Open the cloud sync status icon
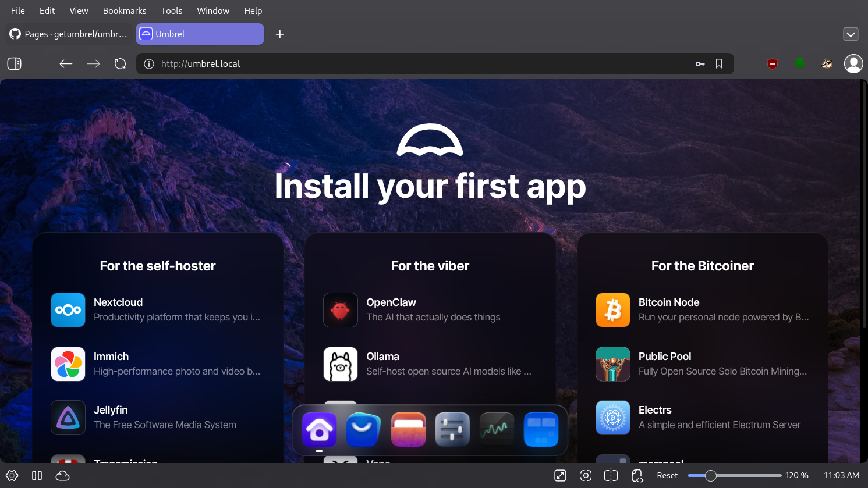The image size is (868, 488). point(62,475)
